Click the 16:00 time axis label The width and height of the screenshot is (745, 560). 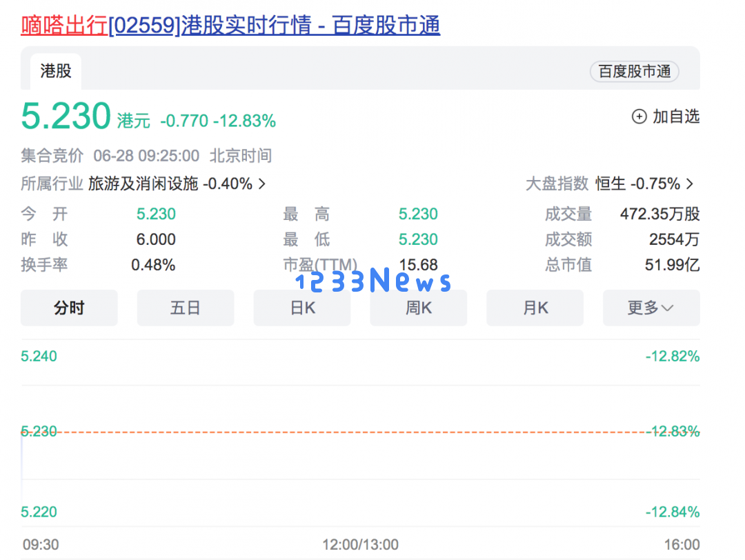click(682, 544)
